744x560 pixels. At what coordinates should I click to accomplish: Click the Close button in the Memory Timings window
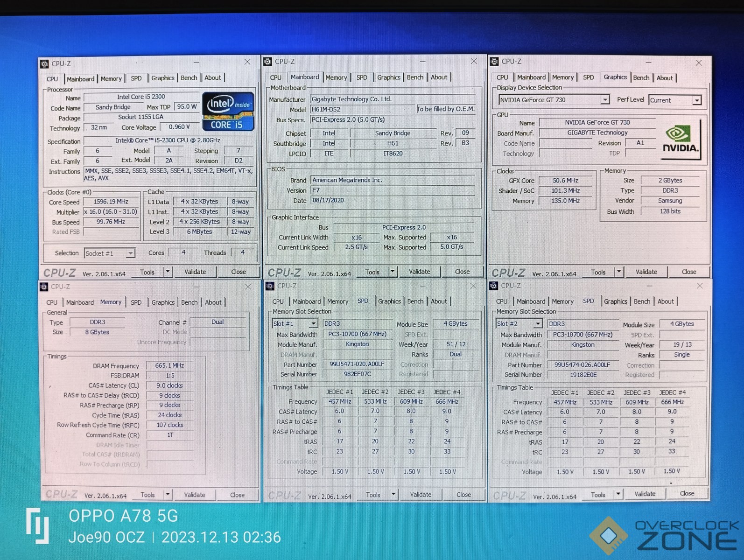[237, 495]
